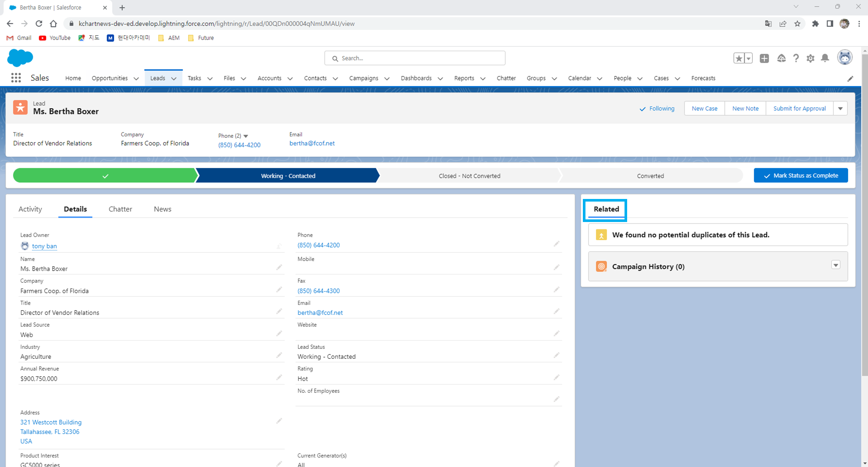Select the Related tab
Screen dimensions: 868x467
point(606,209)
